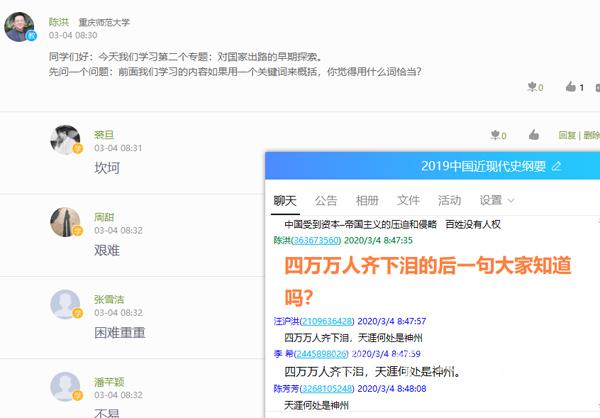
Task: Click the flower icon on 陈洪's post
Action: coord(531,87)
